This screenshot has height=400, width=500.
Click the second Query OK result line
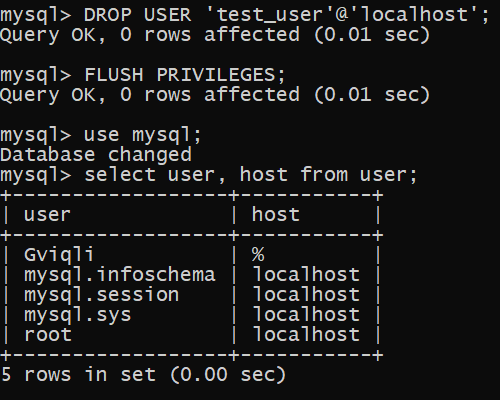215,95
